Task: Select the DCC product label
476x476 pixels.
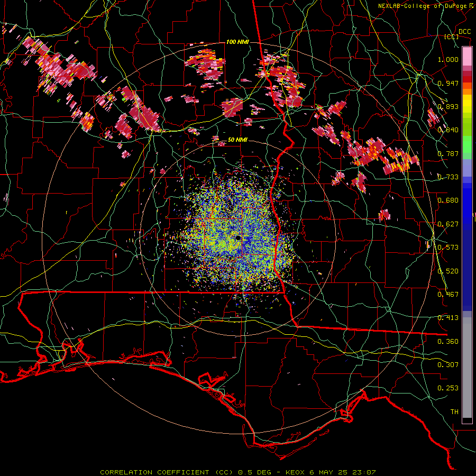Action: click(x=464, y=32)
